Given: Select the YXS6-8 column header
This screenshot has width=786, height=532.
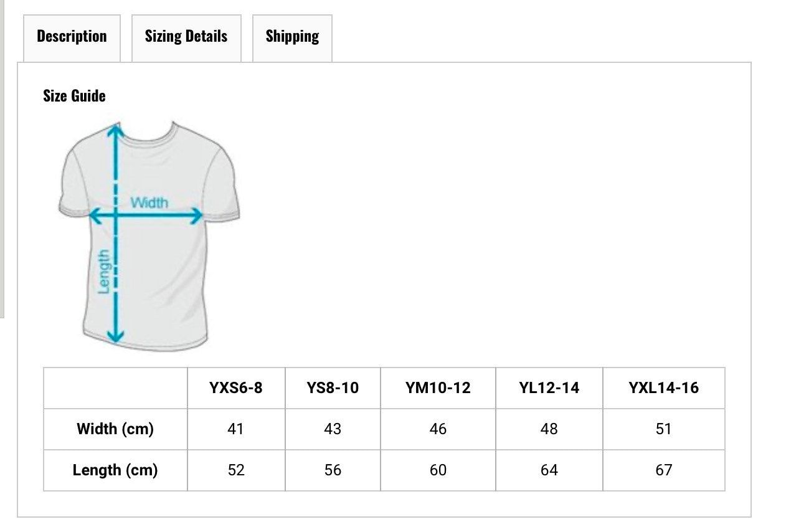Looking at the screenshot, I should pyautogui.click(x=236, y=388).
